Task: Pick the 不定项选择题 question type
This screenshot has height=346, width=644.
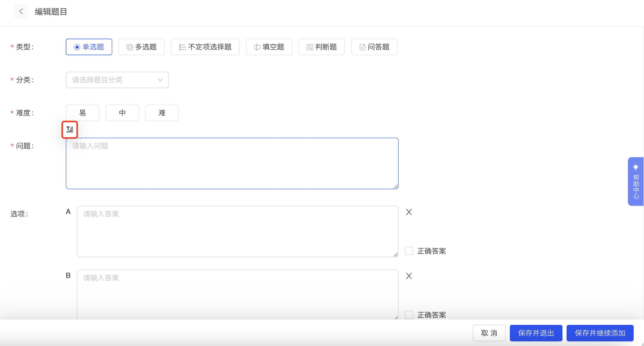Action: click(x=205, y=47)
